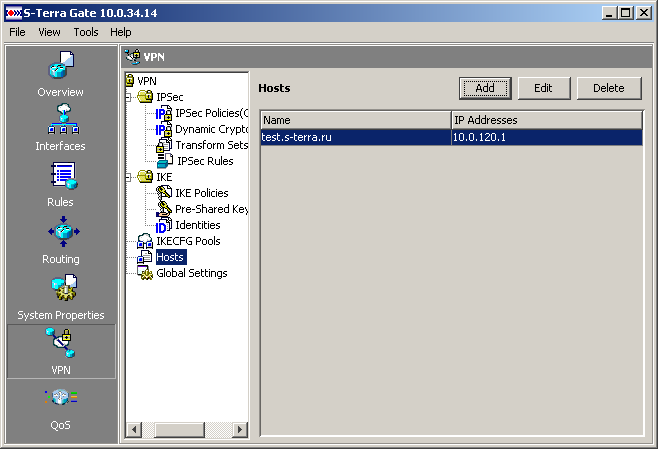
Task: Select IKE Policies tree item
Action: tap(202, 193)
